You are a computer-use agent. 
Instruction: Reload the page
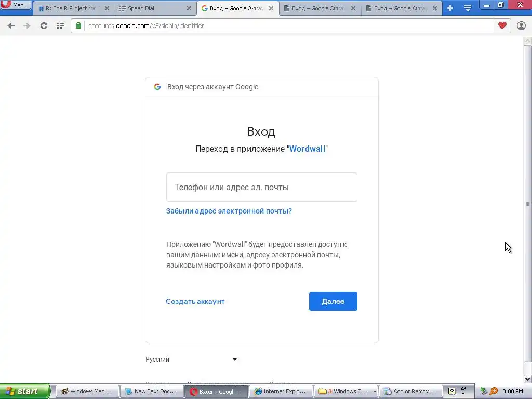point(44,25)
